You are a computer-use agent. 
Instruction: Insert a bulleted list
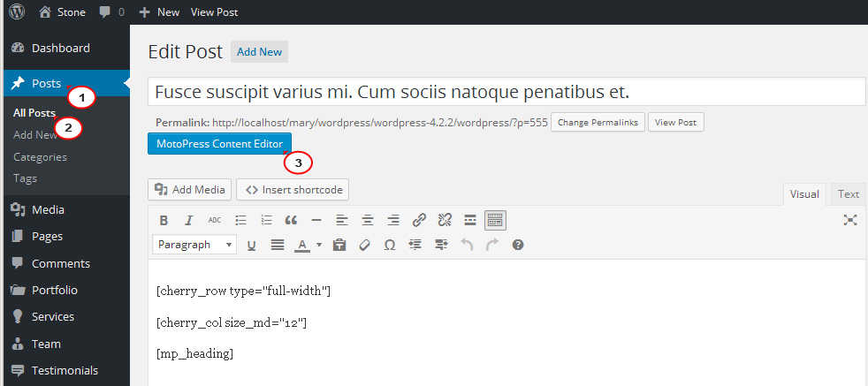click(x=240, y=221)
